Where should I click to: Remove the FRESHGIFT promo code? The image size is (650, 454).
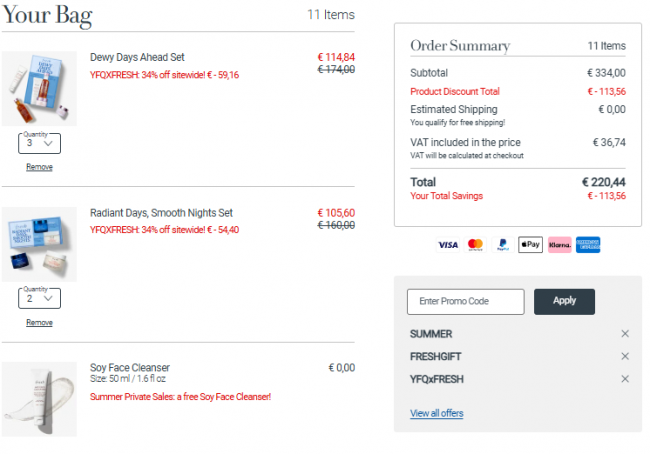point(625,356)
